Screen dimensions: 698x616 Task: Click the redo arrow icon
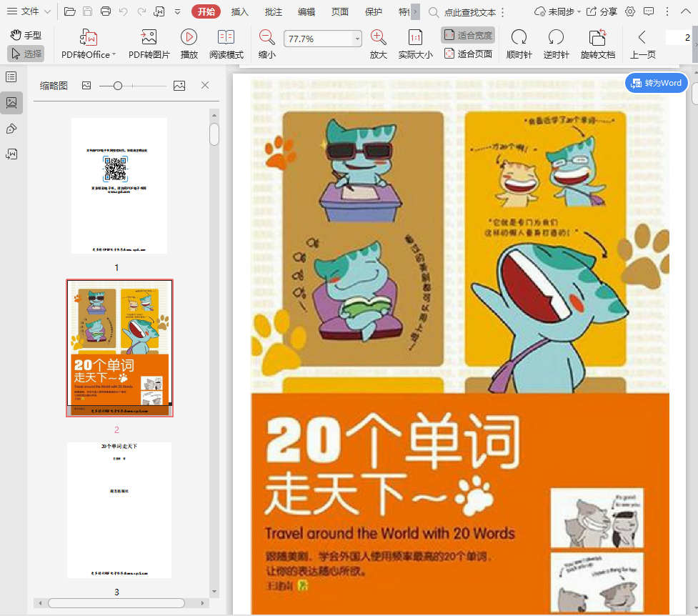pos(141,11)
